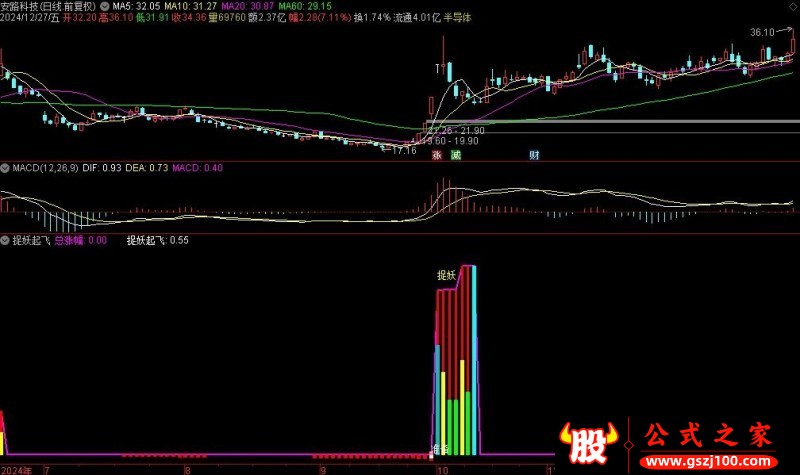Click month 10 on the time axis
Image resolution: width=800 pixels, height=475 pixels.
tap(442, 470)
